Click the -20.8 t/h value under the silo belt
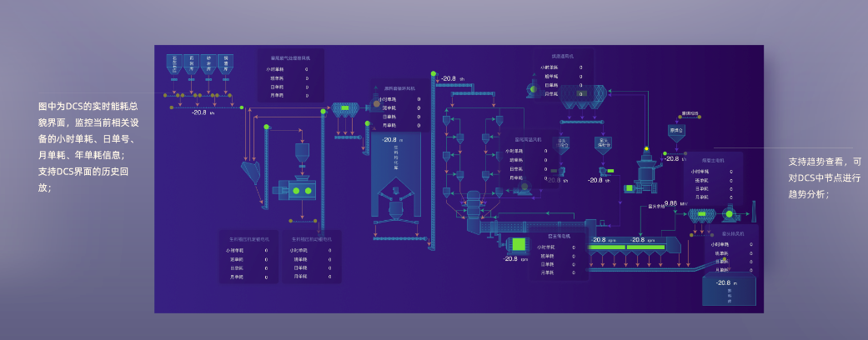This screenshot has width=868, height=340. coord(203,112)
